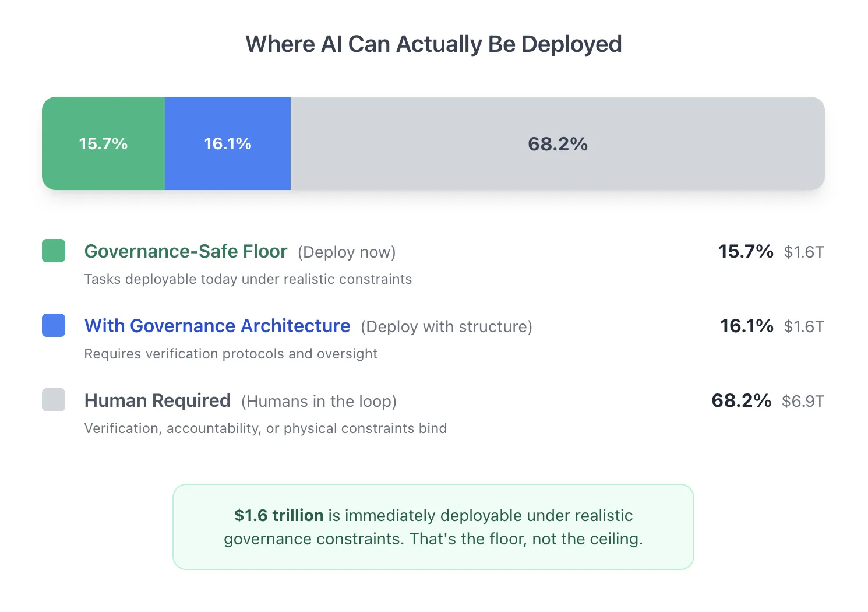Click the 68.2% label inside the gray segment

point(557,143)
